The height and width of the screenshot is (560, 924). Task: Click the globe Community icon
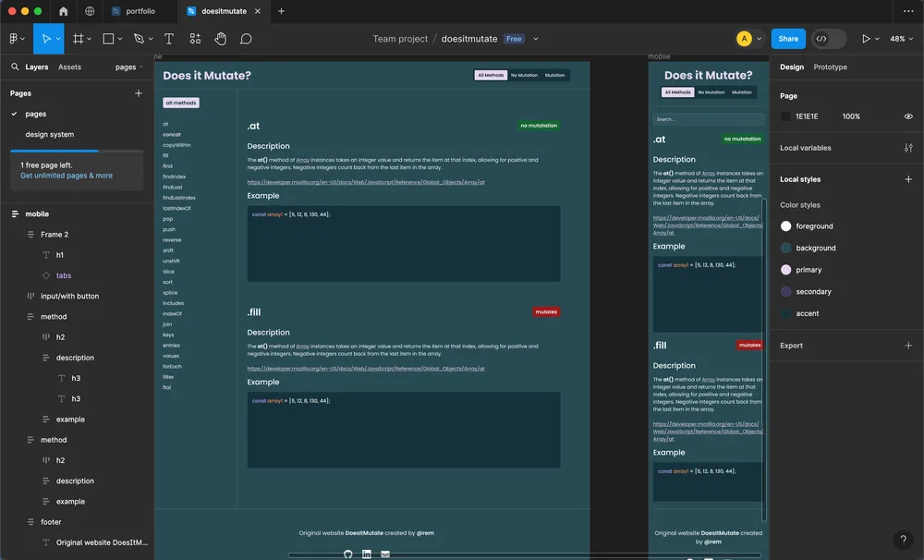90,11
